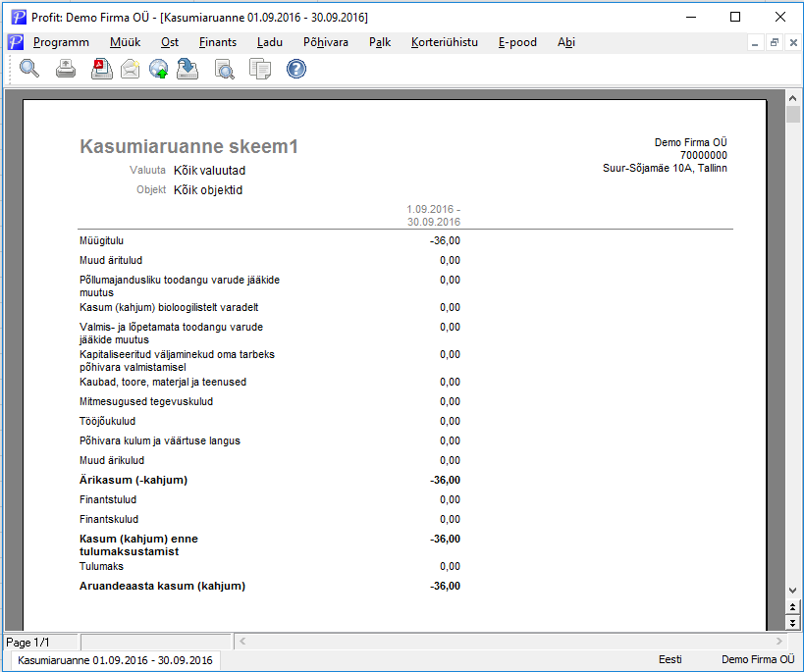The image size is (804, 672).
Task: Click the Tulumaks row
Action: [270, 566]
